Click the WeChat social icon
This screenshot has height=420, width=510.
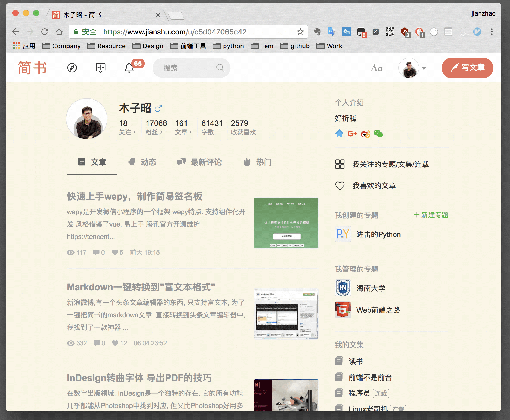(378, 134)
